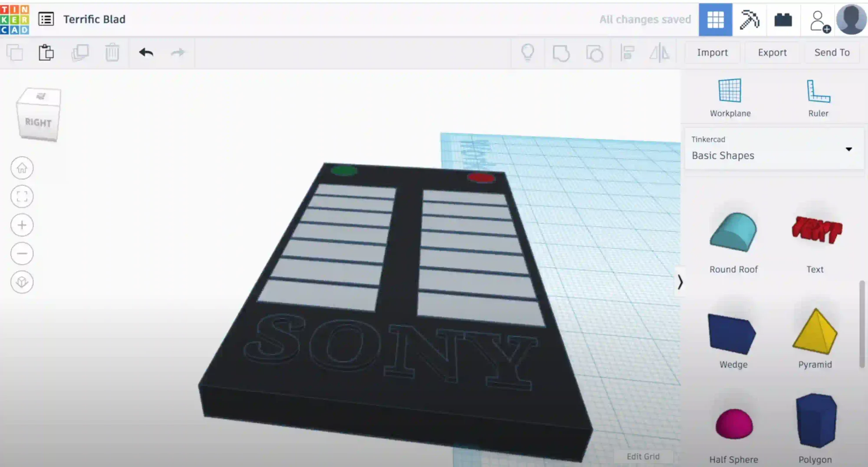Select the Mirror tool icon
The image size is (868, 467).
click(659, 52)
